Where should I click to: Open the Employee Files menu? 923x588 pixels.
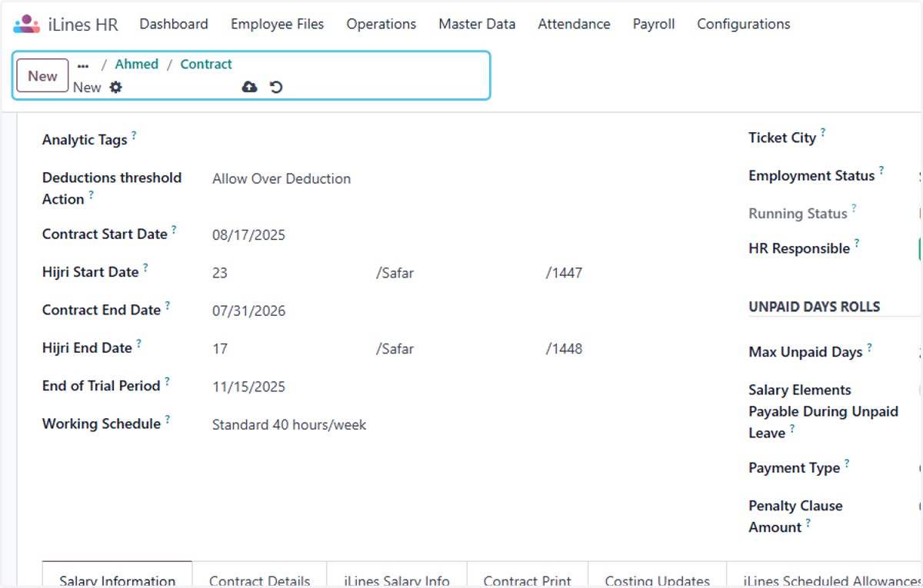pos(278,24)
